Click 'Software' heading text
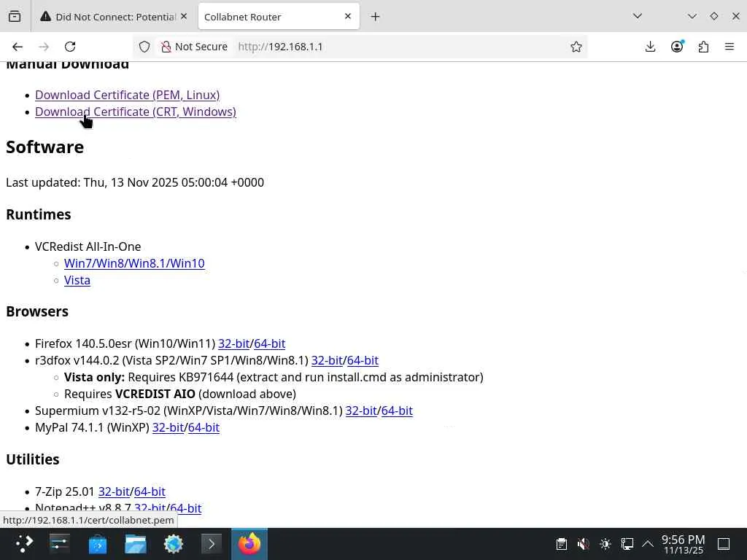747x560 pixels. coord(44,147)
